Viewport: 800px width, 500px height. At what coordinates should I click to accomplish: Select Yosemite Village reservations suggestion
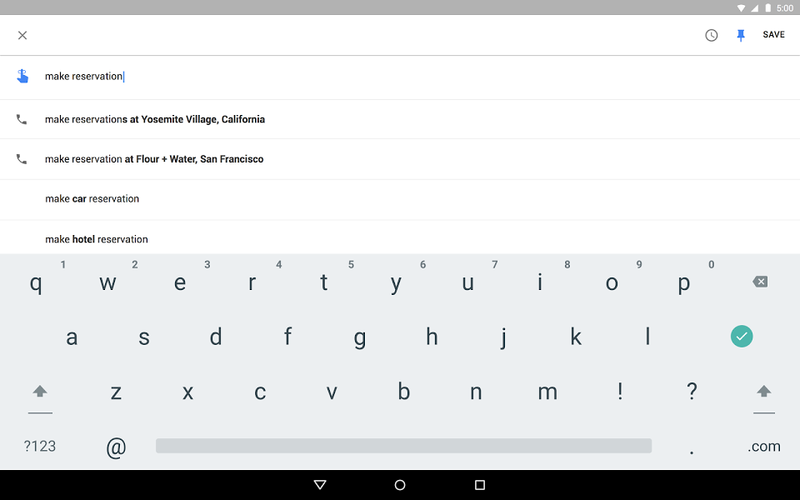[400, 119]
